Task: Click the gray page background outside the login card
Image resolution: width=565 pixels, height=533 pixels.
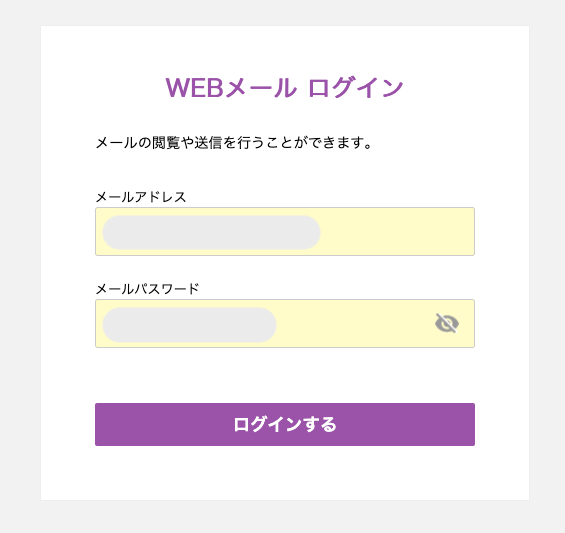Action: pyautogui.click(x=20, y=267)
